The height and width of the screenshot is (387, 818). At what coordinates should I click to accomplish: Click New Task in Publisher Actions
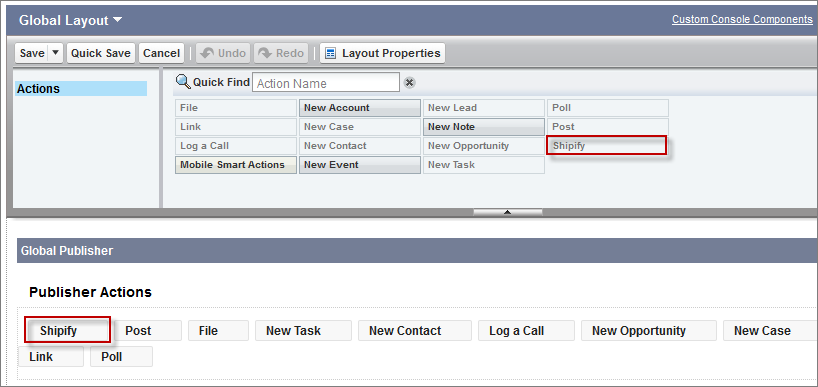click(303, 331)
